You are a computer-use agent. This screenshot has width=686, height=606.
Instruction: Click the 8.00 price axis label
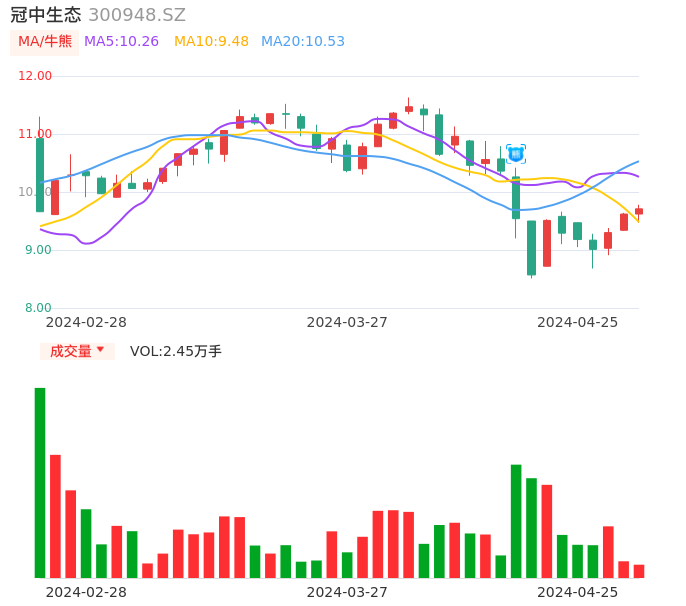[x=39, y=308]
